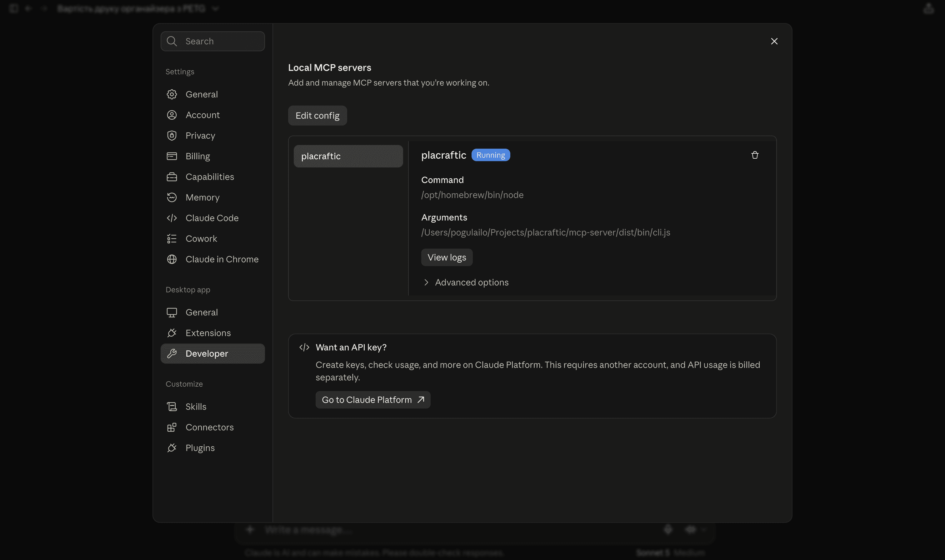The height and width of the screenshot is (560, 945).
Task: Go to Claude in Chrome settings
Action: pos(212,259)
